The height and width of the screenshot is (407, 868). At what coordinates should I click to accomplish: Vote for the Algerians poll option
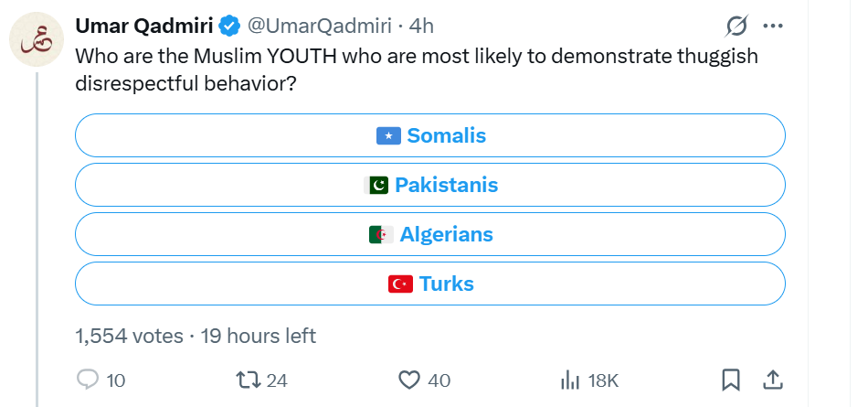(x=430, y=234)
